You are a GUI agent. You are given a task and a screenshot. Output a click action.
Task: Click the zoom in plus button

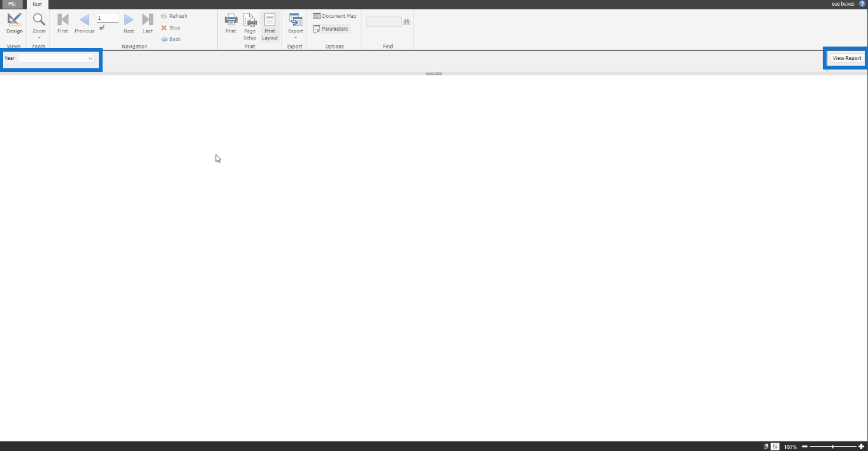[x=861, y=447]
